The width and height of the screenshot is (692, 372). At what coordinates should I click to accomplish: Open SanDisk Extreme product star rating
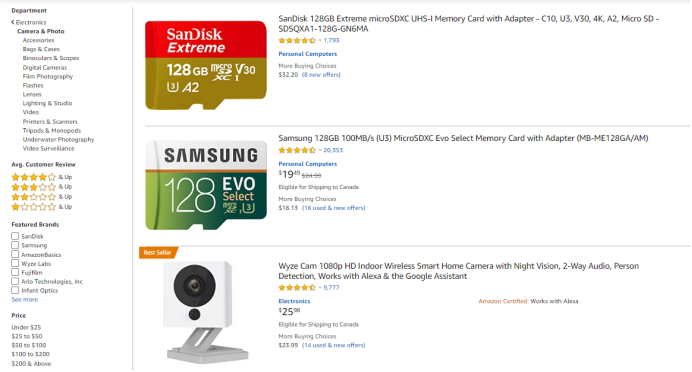[x=297, y=40]
